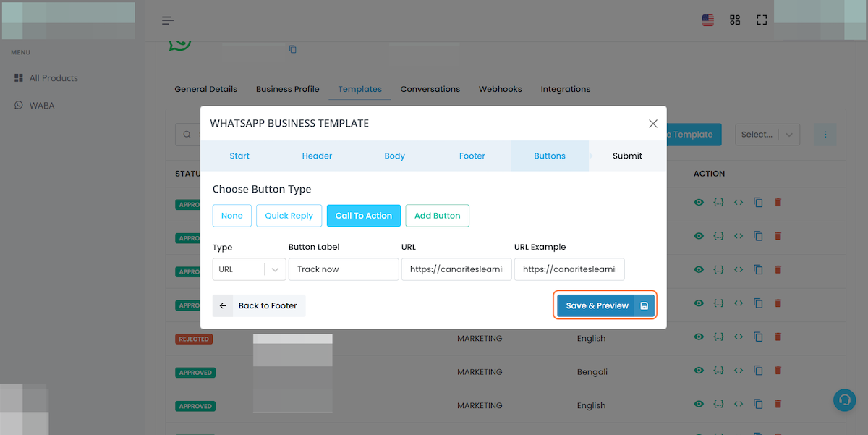Open the headset support chat bubble
Image resolution: width=868 pixels, height=435 pixels.
click(x=844, y=400)
